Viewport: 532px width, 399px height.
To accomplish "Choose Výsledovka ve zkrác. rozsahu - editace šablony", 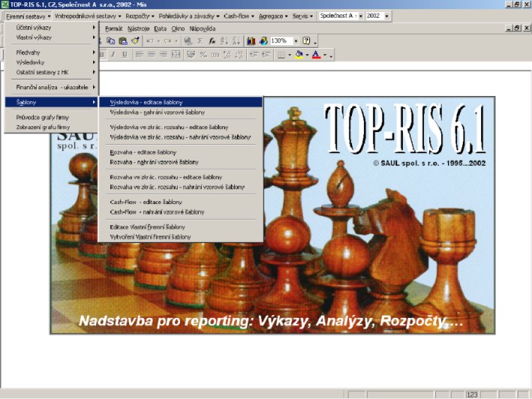I will [x=181, y=127].
